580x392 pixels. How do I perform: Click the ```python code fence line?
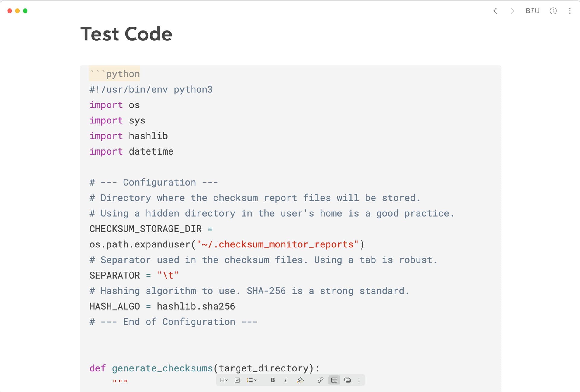pos(114,74)
